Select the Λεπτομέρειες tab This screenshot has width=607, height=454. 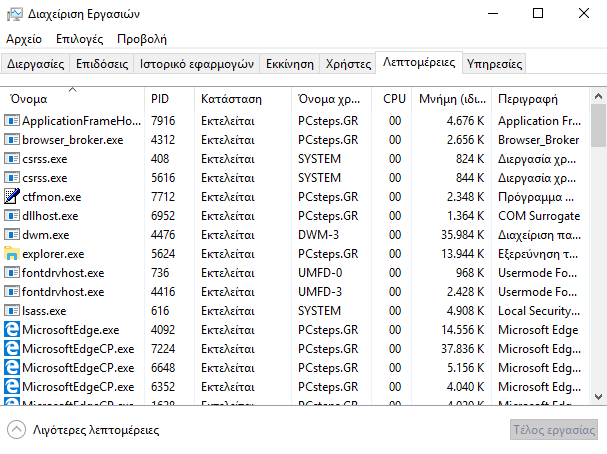pos(419,63)
